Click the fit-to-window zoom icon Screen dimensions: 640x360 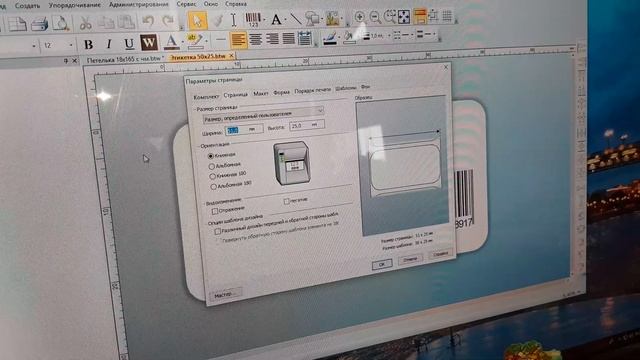point(404,17)
